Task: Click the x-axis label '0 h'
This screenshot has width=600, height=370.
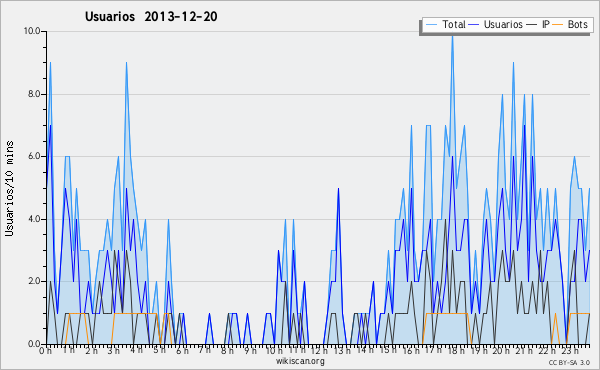Action: [x=45, y=351]
